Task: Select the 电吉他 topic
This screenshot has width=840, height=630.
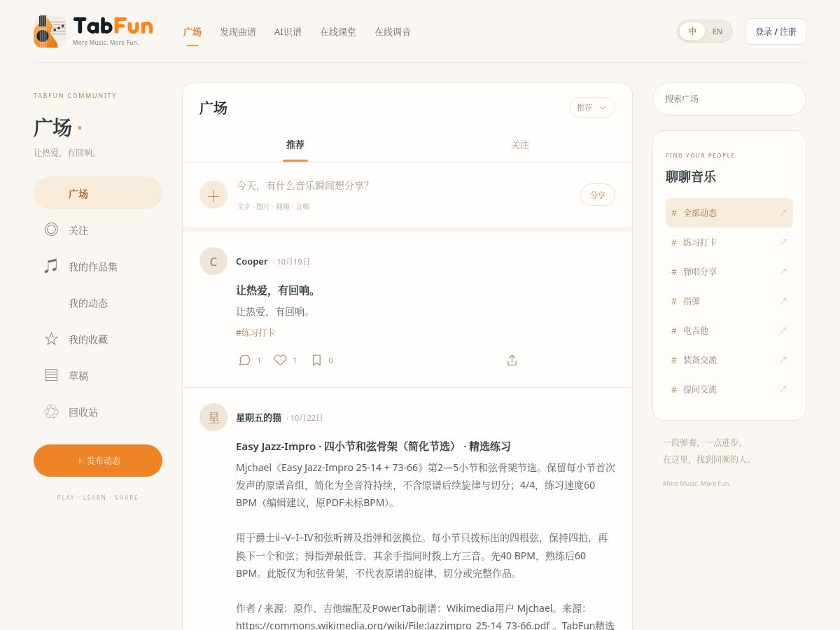Action: point(729,330)
